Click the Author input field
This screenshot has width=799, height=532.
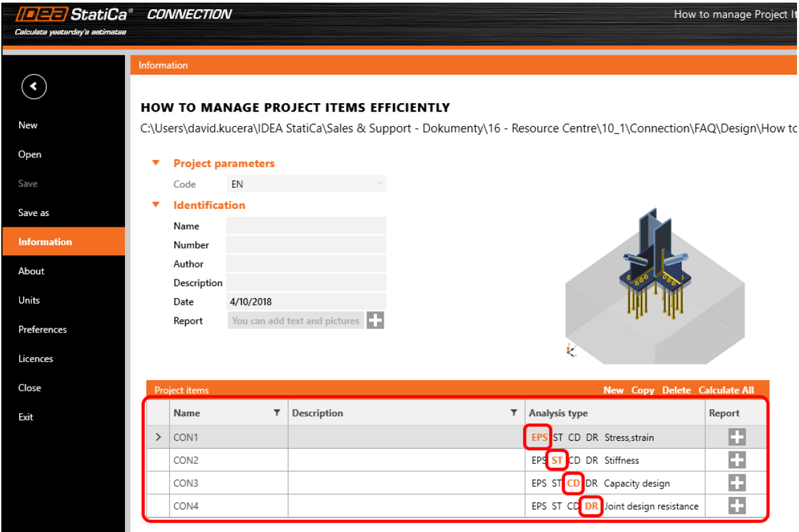(x=306, y=264)
